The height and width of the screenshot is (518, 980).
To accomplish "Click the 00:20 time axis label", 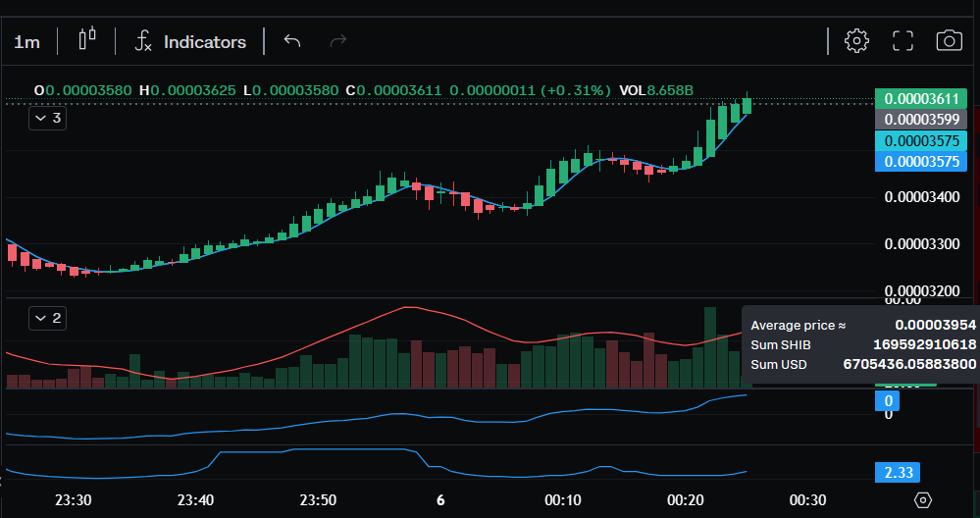I will pos(685,500).
